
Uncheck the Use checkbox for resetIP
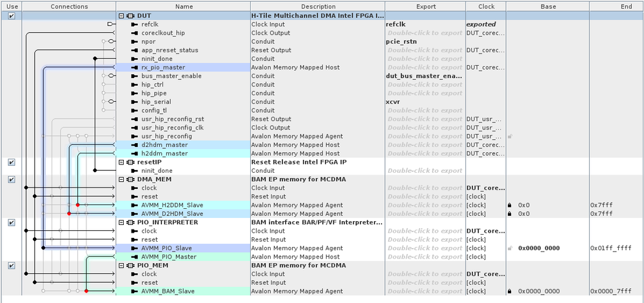click(x=11, y=162)
